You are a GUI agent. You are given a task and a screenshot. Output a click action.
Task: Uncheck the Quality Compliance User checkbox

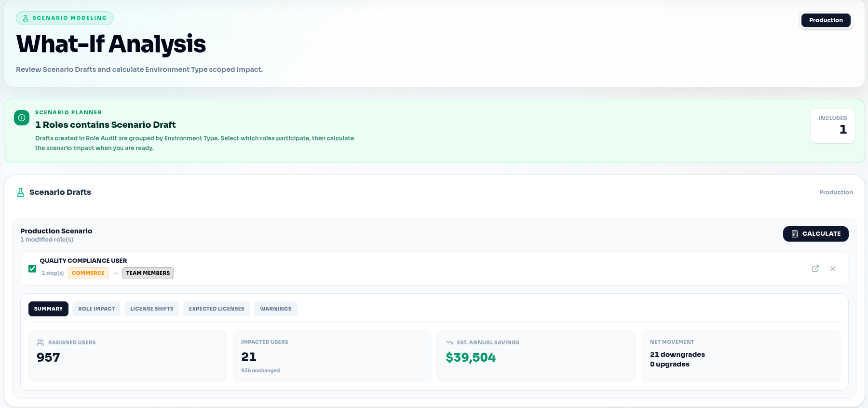pyautogui.click(x=32, y=269)
